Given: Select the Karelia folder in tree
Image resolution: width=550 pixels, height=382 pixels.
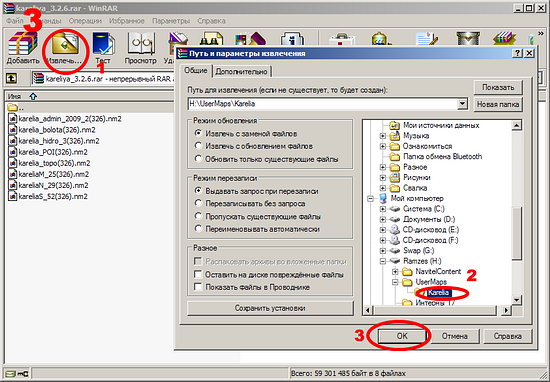Looking at the screenshot, I should 438,292.
